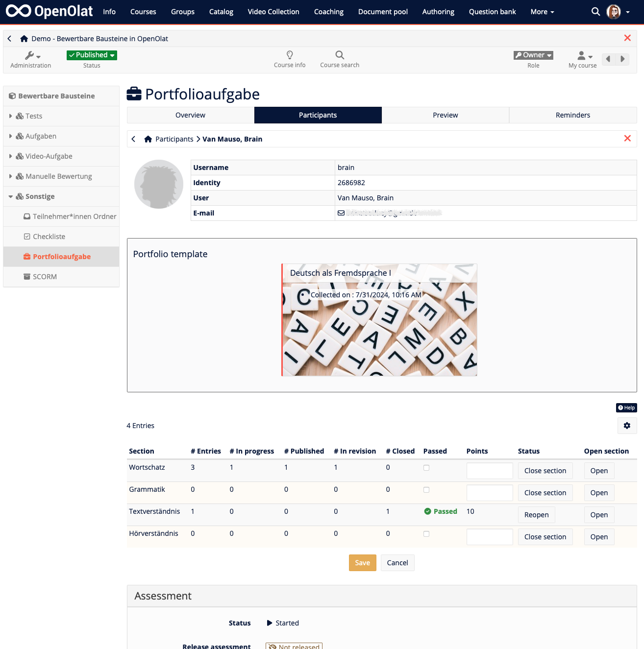
Task: Reopen the Textverständnis section
Action: tap(536, 514)
